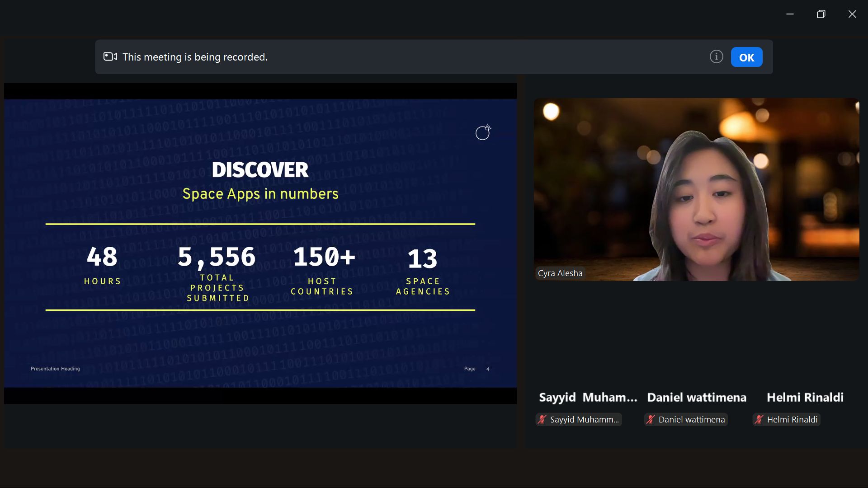Click 'TOTAL PROJECTS SUBMITTED' label
The height and width of the screenshot is (488, 868).
click(217, 288)
